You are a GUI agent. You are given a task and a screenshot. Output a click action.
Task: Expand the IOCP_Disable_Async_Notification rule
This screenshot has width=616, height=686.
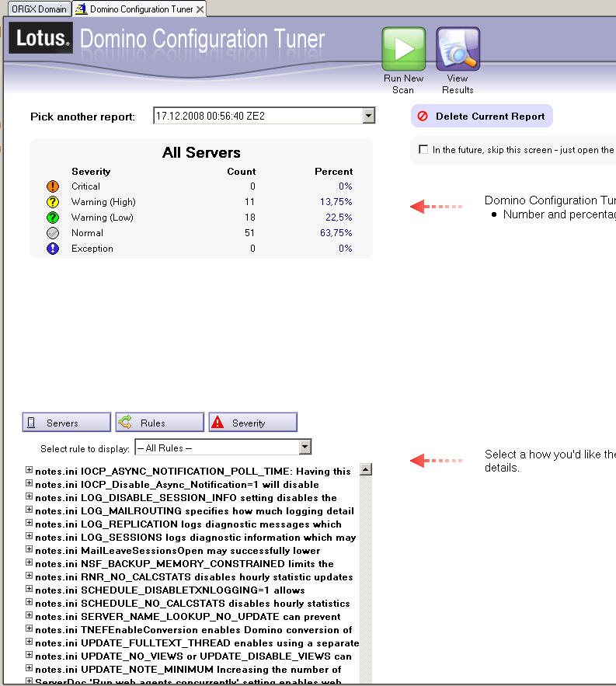[x=29, y=483]
